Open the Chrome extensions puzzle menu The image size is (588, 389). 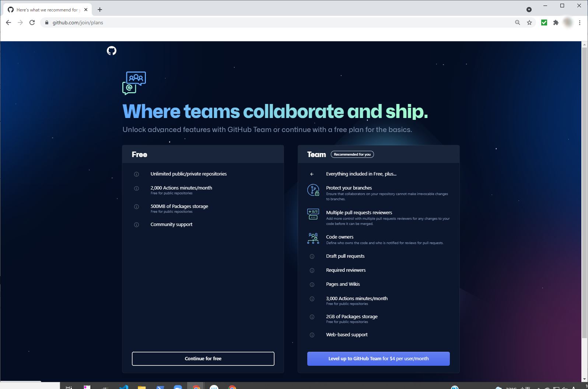pyautogui.click(x=556, y=22)
